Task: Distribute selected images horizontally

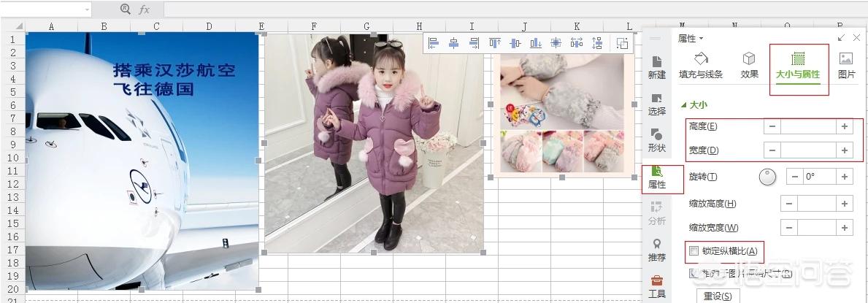Action: click(577, 43)
